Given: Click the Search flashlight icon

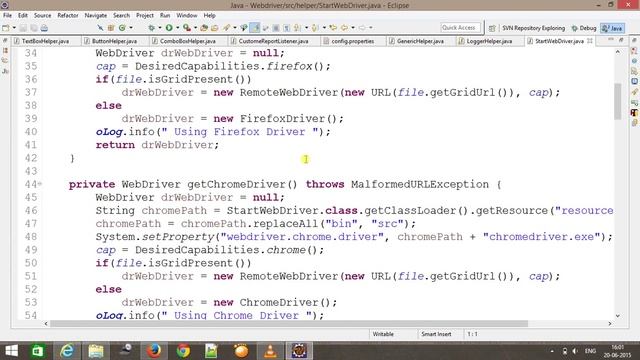Looking at the screenshot, I should click(226, 28).
